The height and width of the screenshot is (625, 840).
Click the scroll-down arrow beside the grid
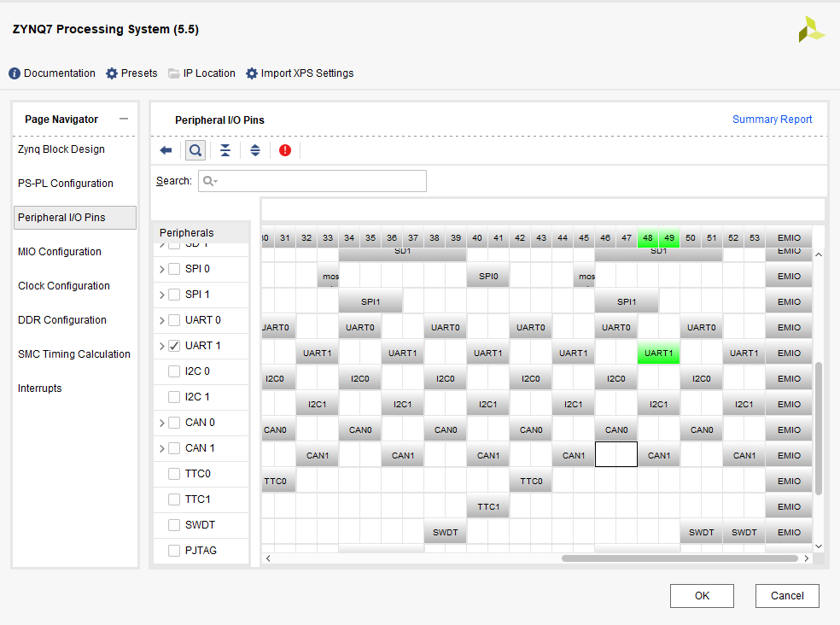click(818, 546)
